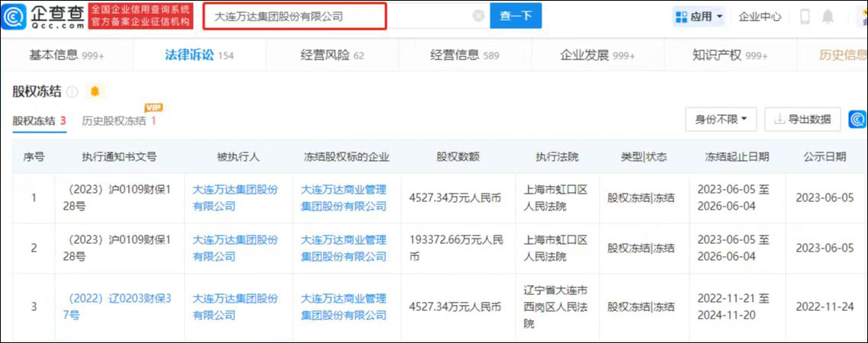868x343 pixels.
Task: Click 被执行人 column header
Action: point(238,156)
